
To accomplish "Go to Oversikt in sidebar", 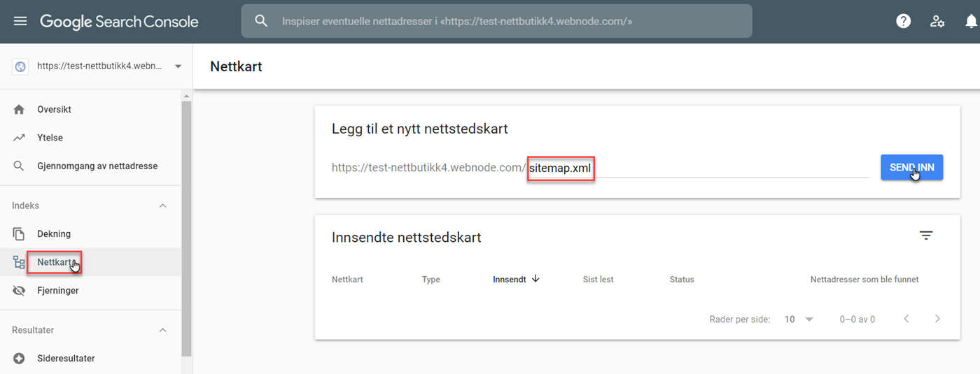I will coord(54,110).
